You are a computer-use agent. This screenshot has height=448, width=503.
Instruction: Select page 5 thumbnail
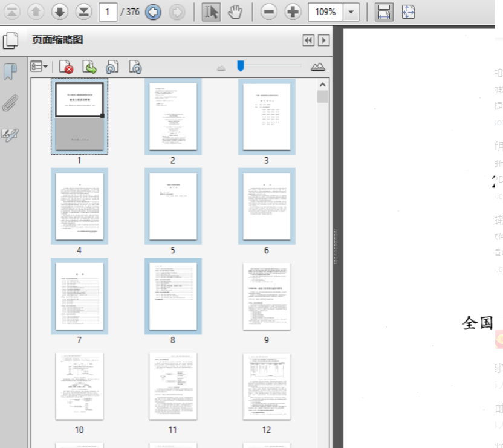pyautogui.click(x=173, y=206)
